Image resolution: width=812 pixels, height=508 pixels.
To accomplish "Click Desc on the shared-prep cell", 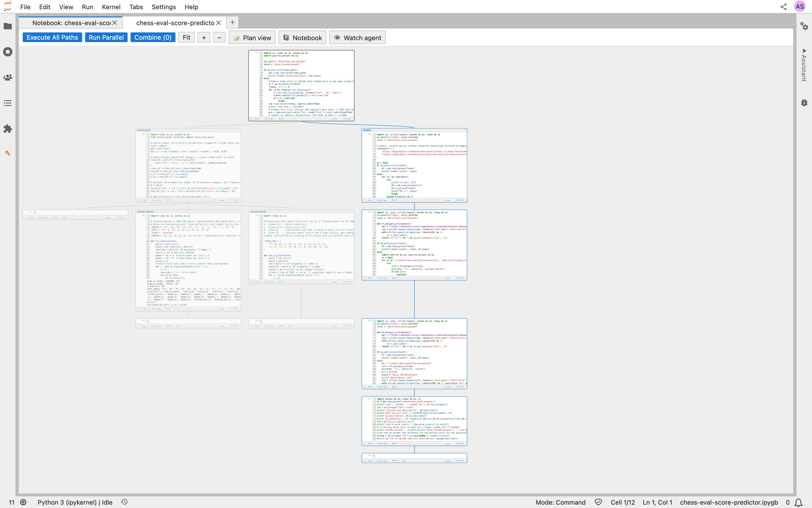I will click(222, 200).
